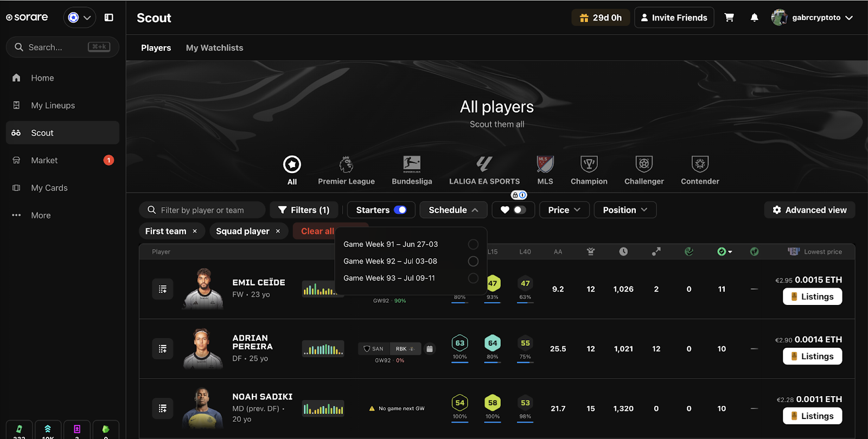View Listings for Adrian Pereira
868x439 pixels.
pyautogui.click(x=812, y=357)
